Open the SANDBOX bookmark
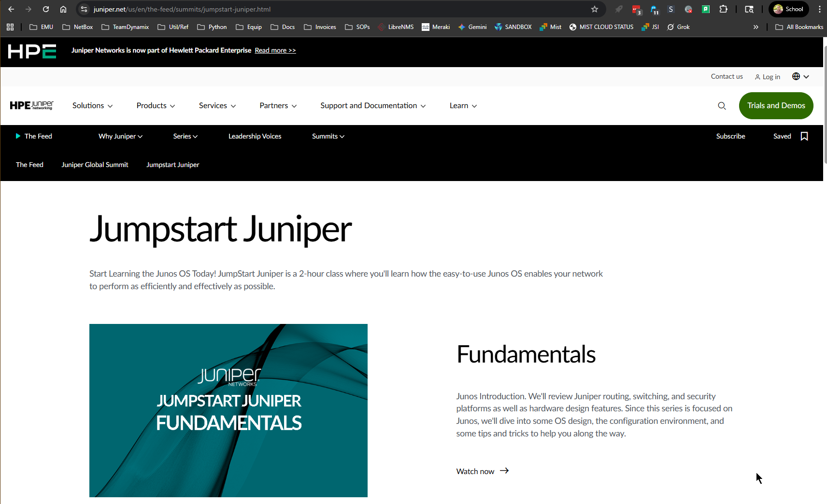Image resolution: width=827 pixels, height=504 pixels. (x=513, y=27)
